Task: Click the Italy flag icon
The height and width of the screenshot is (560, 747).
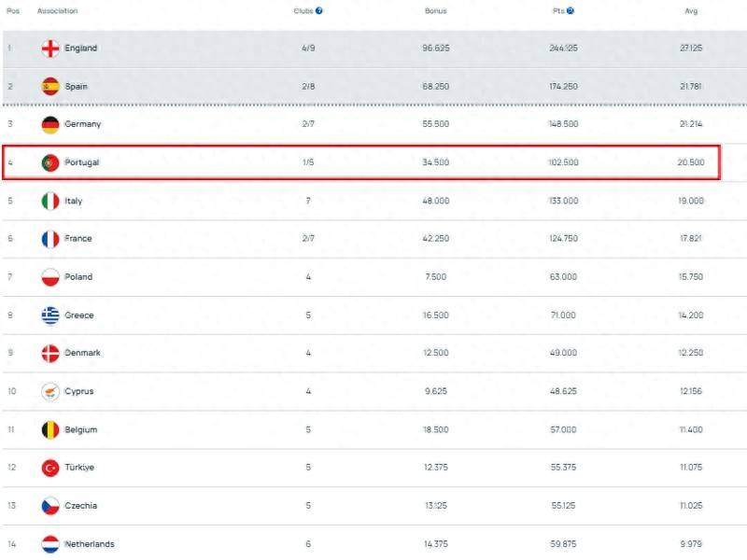Action: click(50, 201)
